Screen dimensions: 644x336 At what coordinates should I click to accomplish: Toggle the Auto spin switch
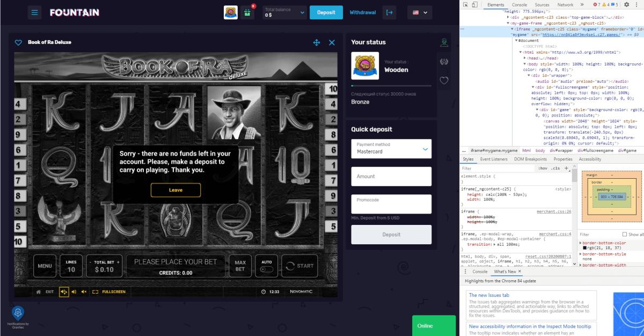click(266, 269)
